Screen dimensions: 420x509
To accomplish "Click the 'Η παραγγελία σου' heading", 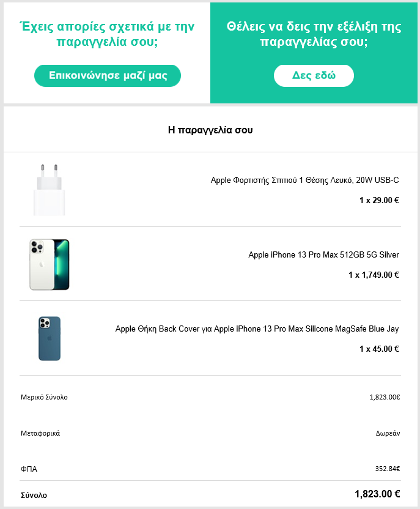I will point(210,130).
